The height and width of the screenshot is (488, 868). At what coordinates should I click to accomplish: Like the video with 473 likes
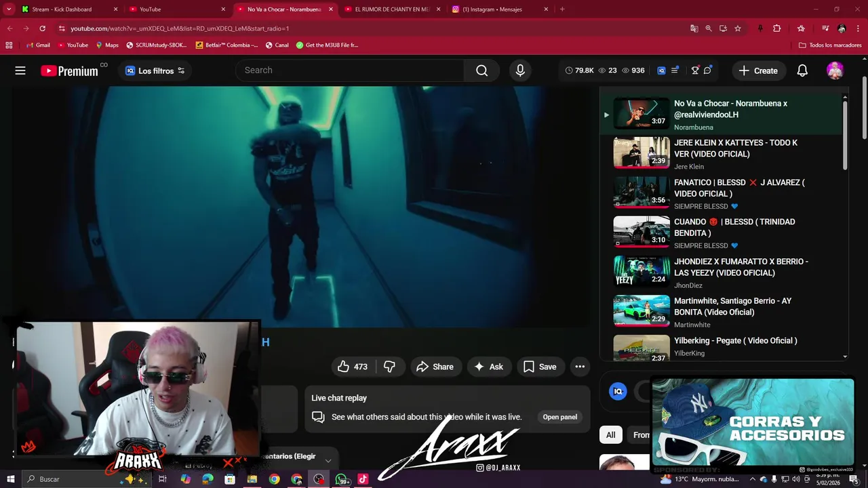pos(353,367)
